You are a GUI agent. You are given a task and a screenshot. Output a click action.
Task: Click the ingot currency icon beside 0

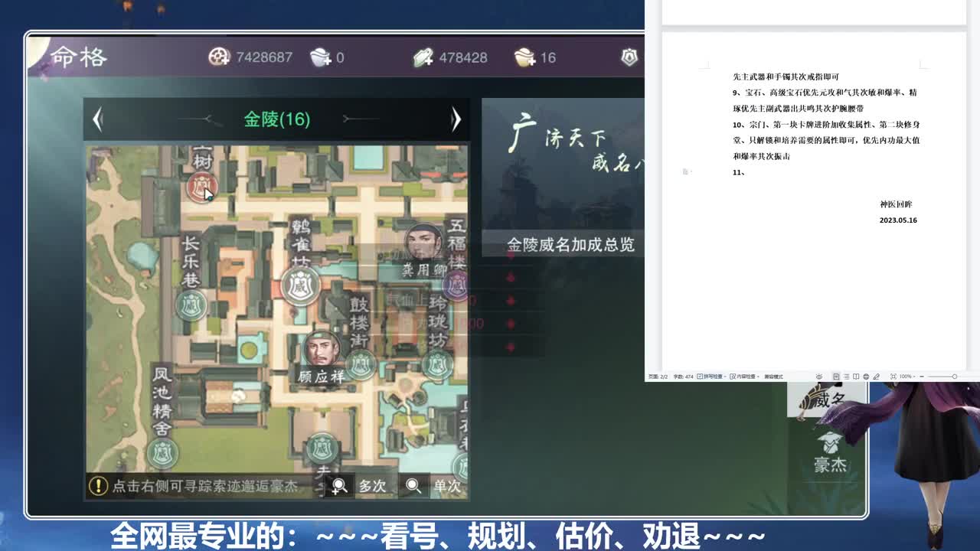click(x=320, y=57)
